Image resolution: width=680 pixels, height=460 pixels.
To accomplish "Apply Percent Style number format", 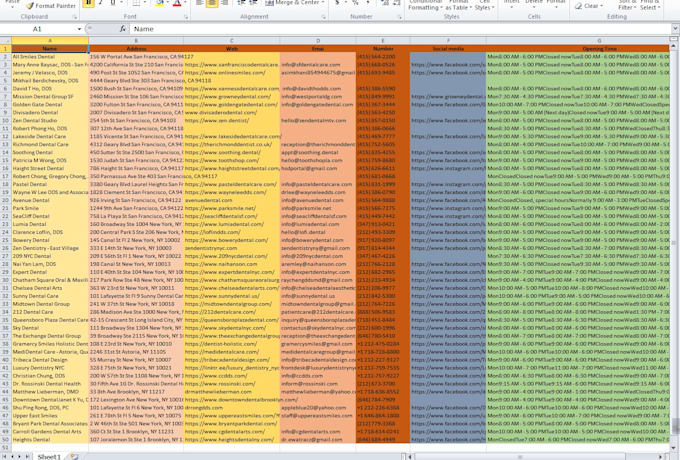I will click(x=355, y=3).
